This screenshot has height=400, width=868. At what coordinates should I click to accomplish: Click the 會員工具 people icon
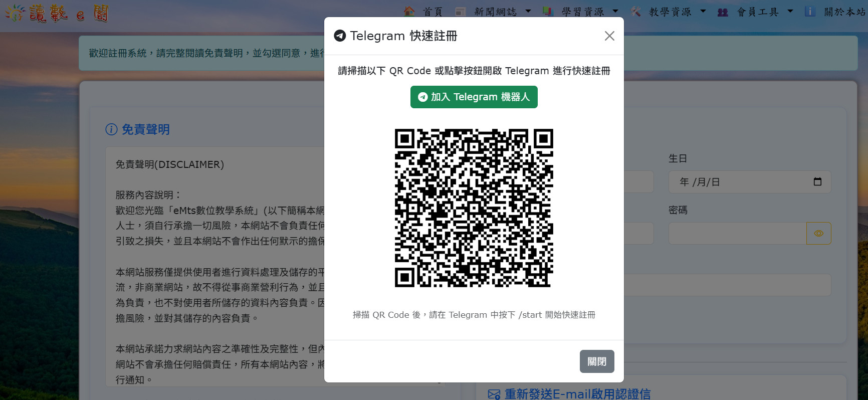click(x=723, y=12)
